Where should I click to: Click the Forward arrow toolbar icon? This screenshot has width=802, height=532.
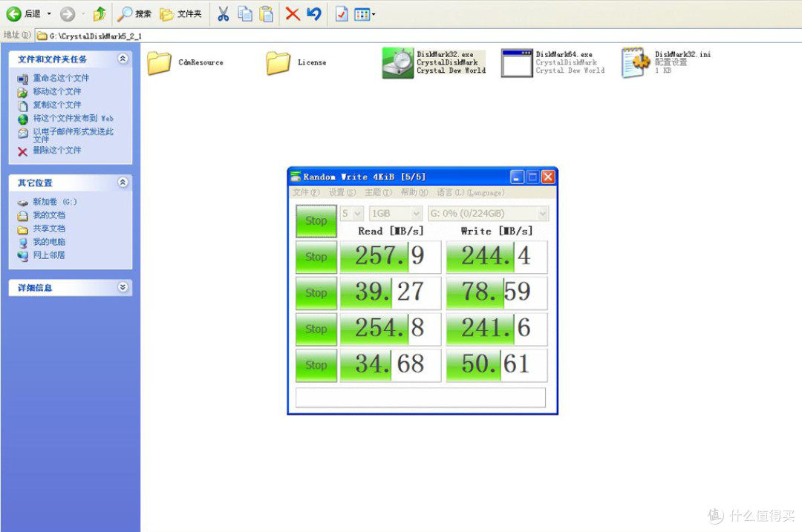point(68,14)
